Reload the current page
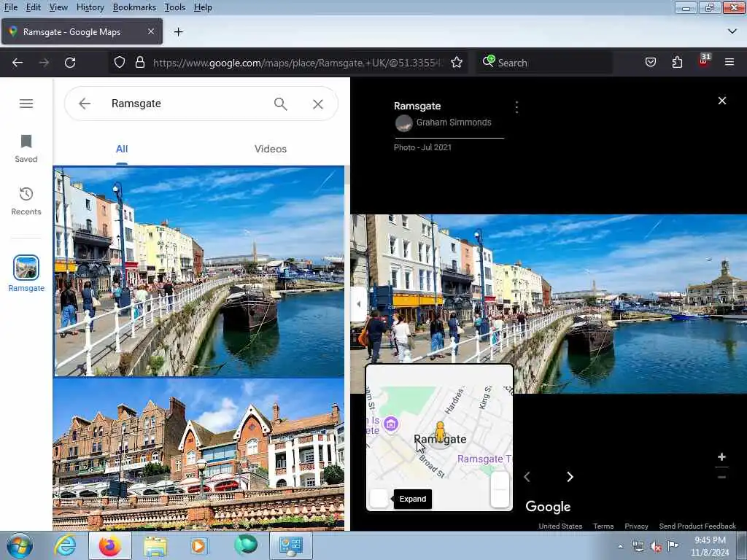Viewport: 747px width, 560px height. pyautogui.click(x=70, y=63)
